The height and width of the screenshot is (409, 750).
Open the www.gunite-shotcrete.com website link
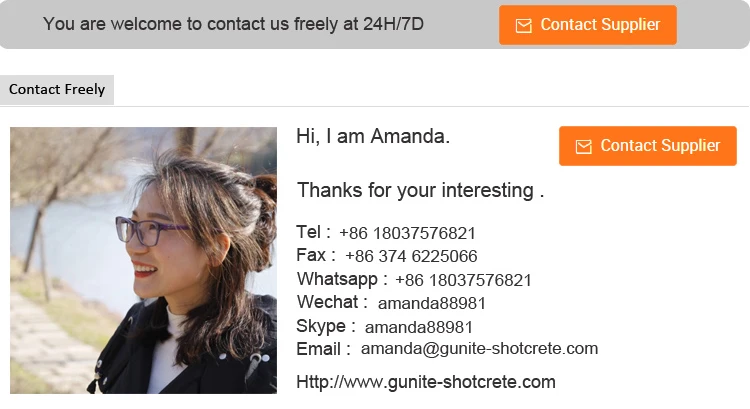pyautogui.click(x=426, y=382)
